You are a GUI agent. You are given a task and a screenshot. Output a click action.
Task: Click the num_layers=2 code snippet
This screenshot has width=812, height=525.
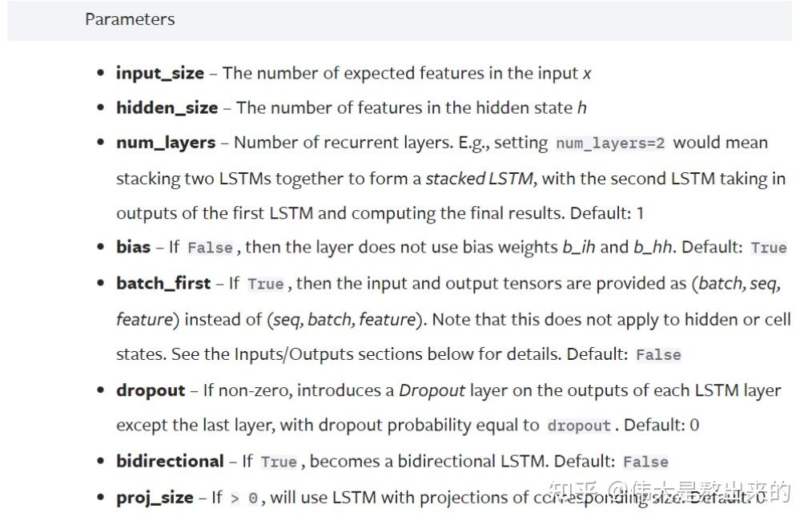[x=610, y=143]
